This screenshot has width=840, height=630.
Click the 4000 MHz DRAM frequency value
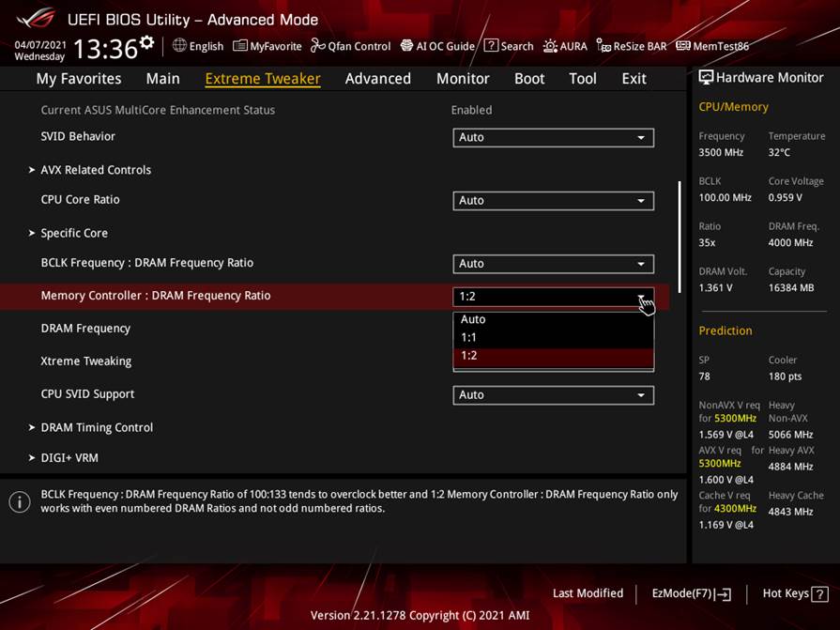[x=790, y=242]
